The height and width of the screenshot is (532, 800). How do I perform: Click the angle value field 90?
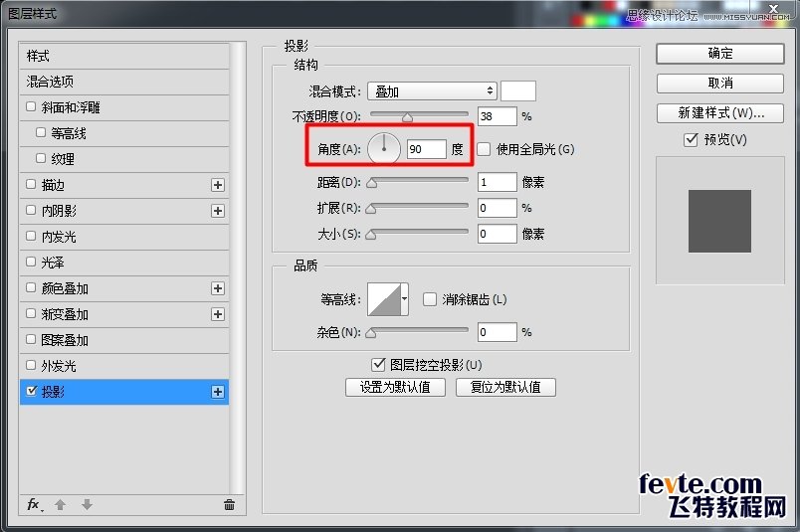427,149
